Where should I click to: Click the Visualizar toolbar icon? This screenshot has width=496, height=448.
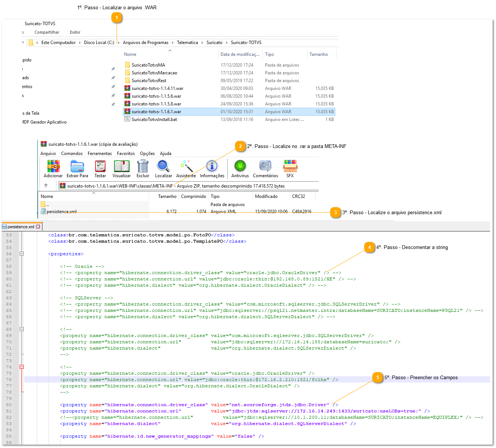tap(122, 166)
